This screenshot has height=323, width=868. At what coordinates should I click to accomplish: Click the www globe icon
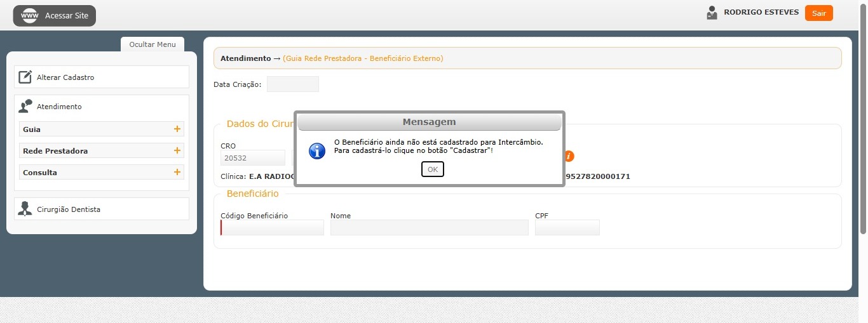(30, 15)
